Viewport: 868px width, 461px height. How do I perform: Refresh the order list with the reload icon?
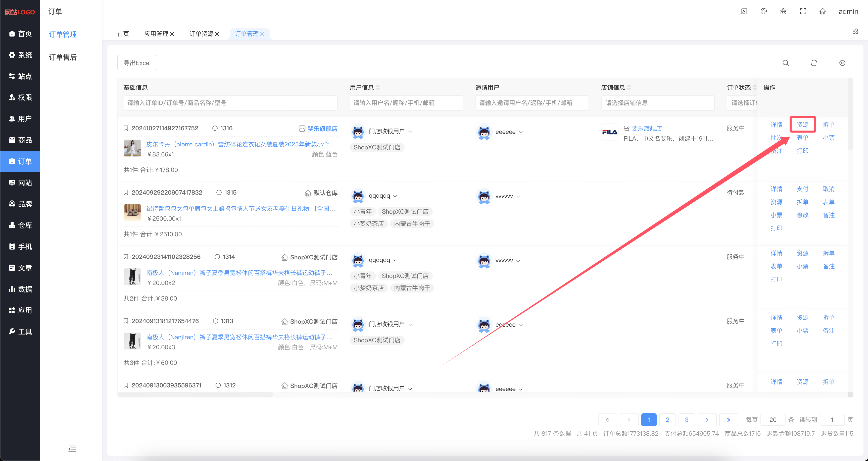(814, 63)
